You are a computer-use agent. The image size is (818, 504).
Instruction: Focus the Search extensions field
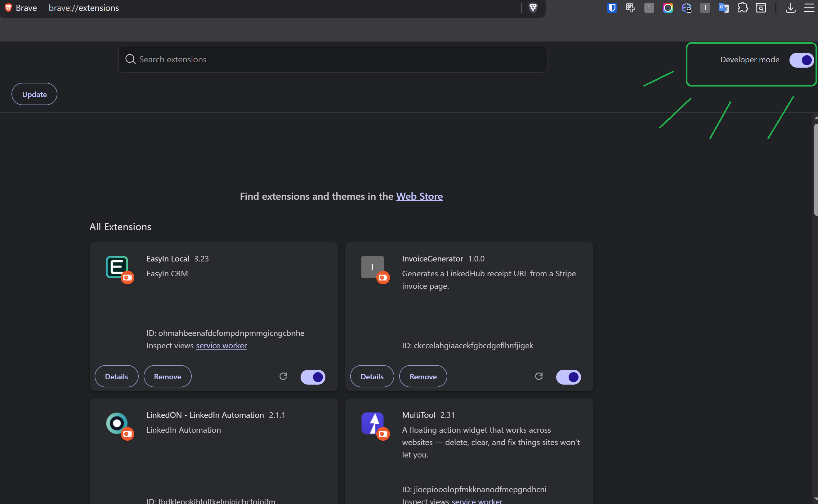click(x=333, y=59)
